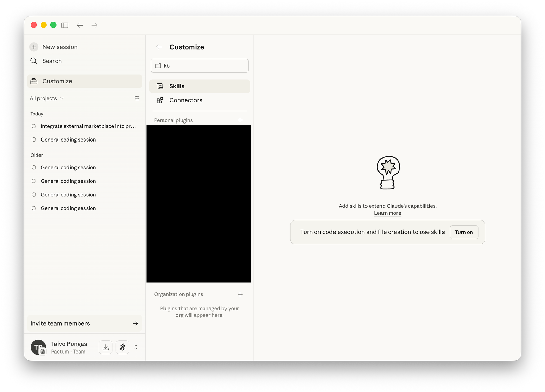Click Invite team members

coord(84,323)
